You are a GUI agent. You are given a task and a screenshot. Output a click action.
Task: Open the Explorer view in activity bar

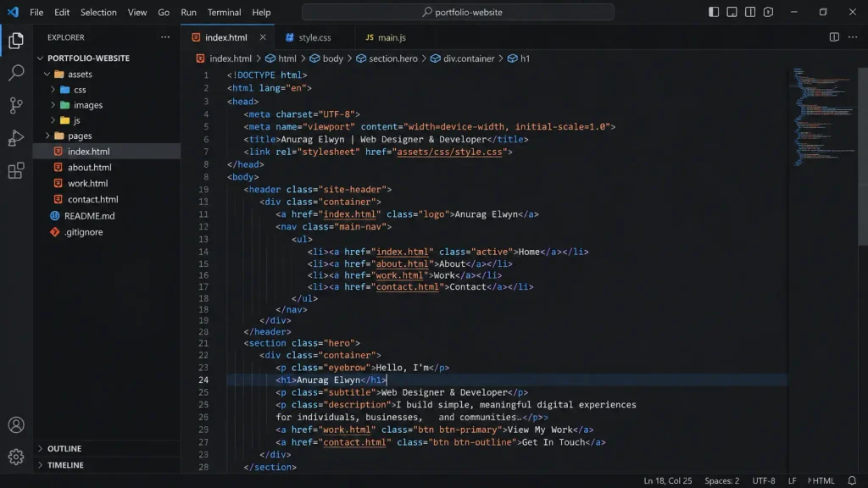[x=16, y=41]
